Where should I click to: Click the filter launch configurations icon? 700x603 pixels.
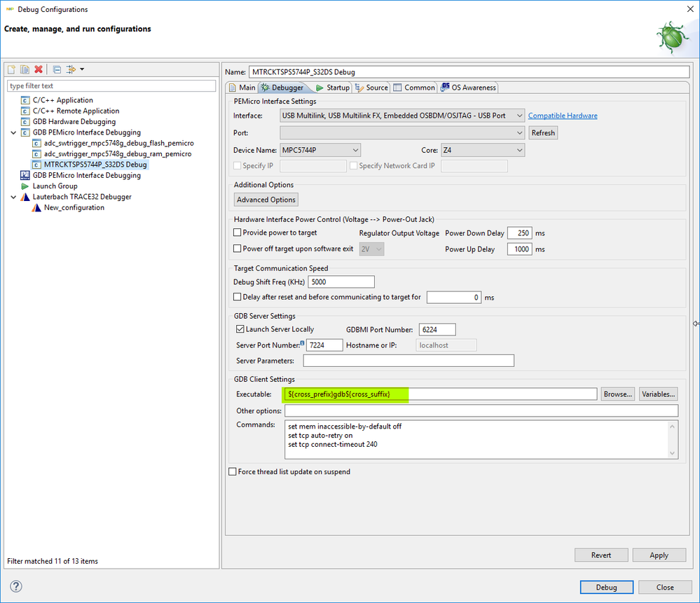click(x=71, y=69)
